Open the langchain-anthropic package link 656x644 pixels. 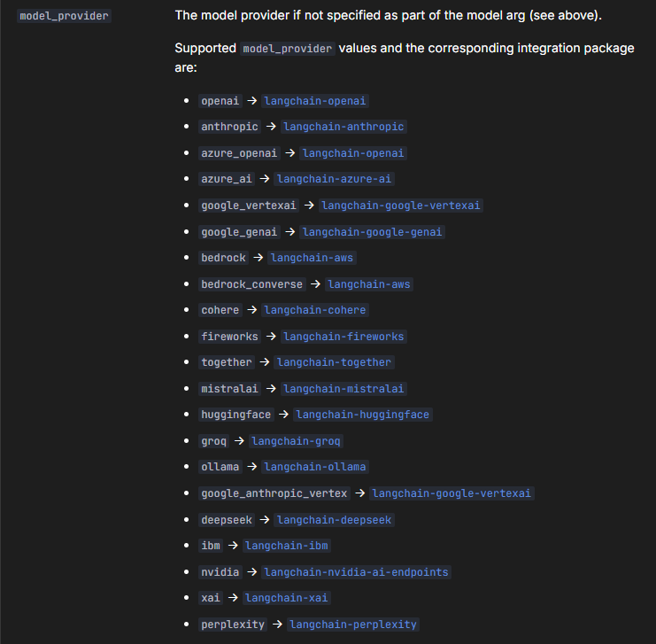point(343,127)
